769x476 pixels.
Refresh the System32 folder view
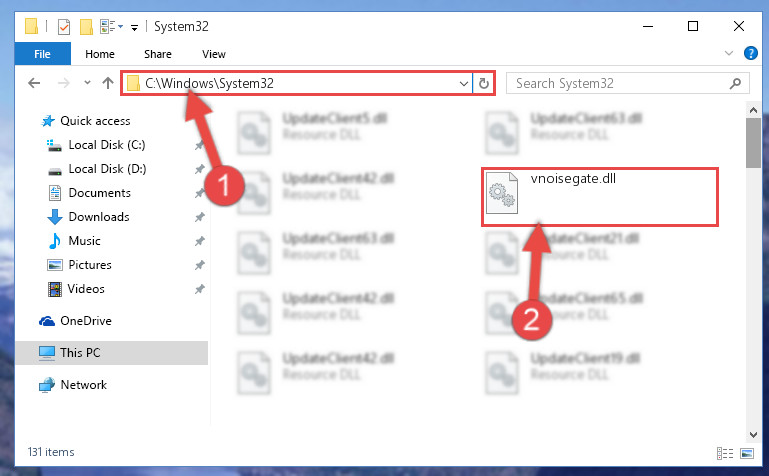pos(484,83)
